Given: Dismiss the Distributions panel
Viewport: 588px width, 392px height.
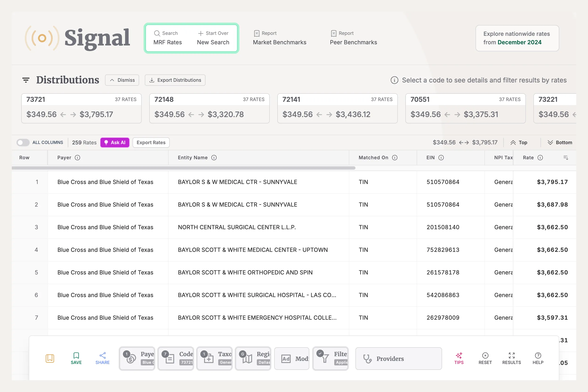Looking at the screenshot, I should 122,80.
